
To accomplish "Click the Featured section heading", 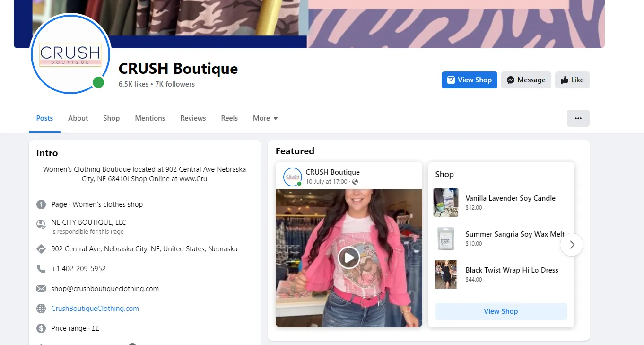I will 295,151.
